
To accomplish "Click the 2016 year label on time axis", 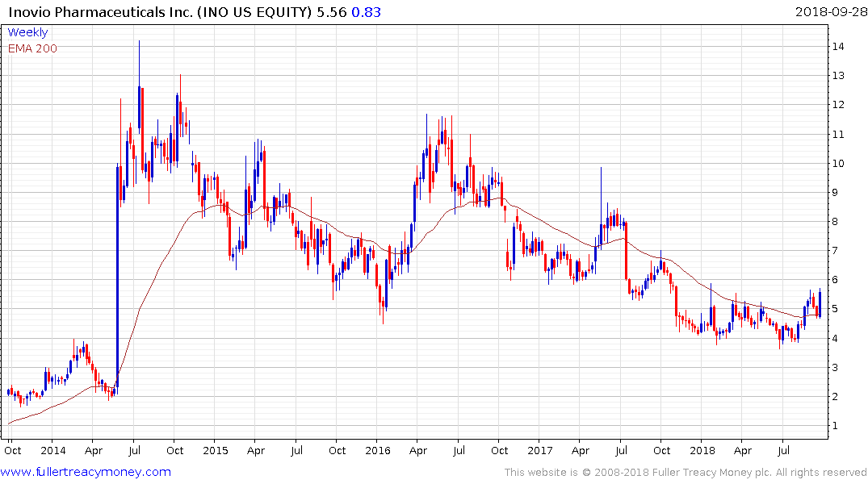I will (378, 451).
